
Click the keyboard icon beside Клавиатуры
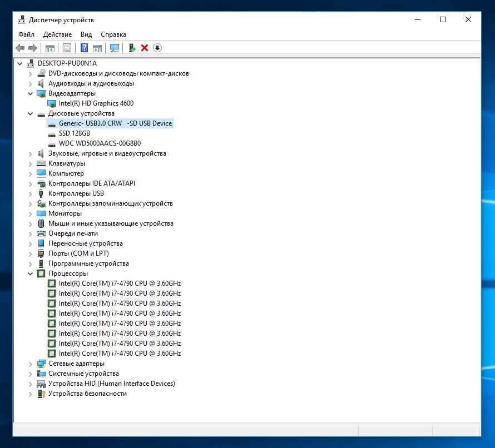(41, 163)
